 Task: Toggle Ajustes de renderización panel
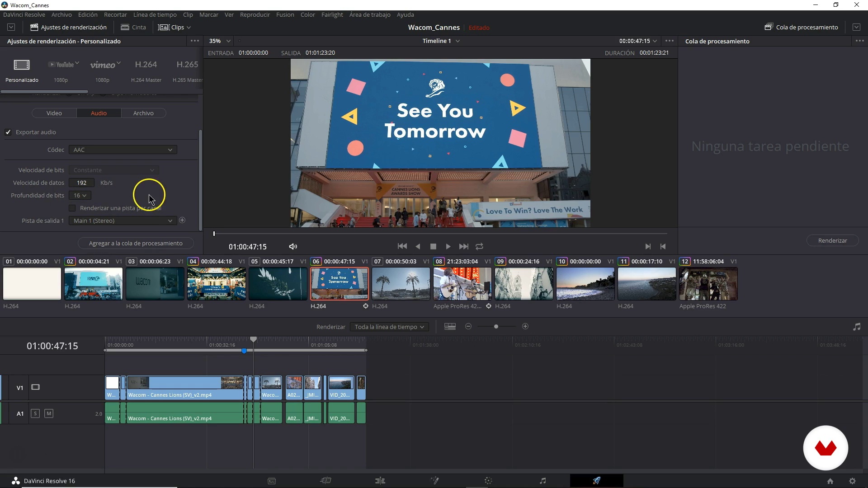coord(68,28)
